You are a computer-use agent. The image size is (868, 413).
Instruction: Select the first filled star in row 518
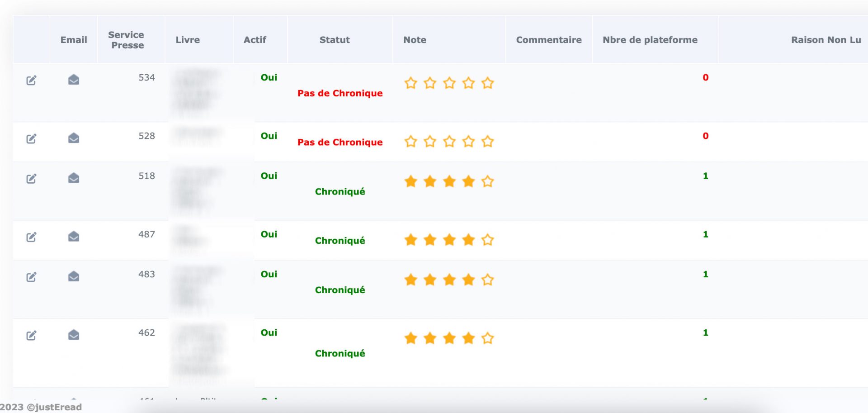click(410, 181)
